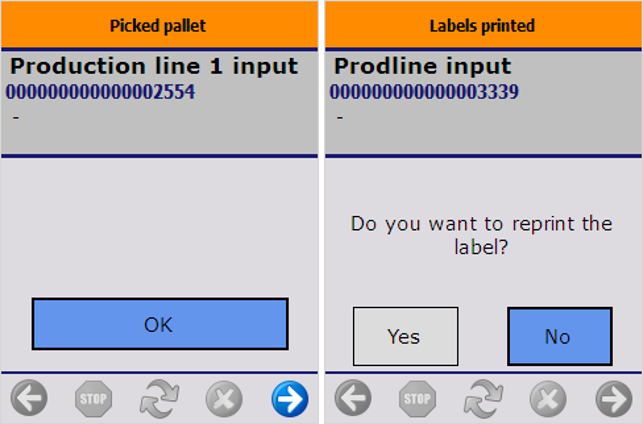Hit the STOP icon on Labels printed screen
643x424 pixels.
tap(417, 400)
